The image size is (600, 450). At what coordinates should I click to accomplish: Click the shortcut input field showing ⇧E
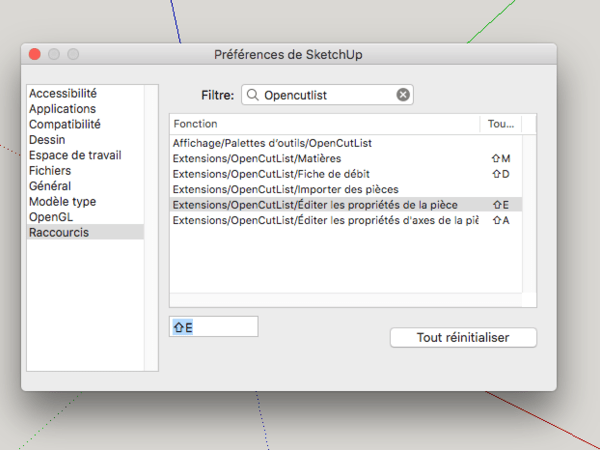click(x=213, y=327)
